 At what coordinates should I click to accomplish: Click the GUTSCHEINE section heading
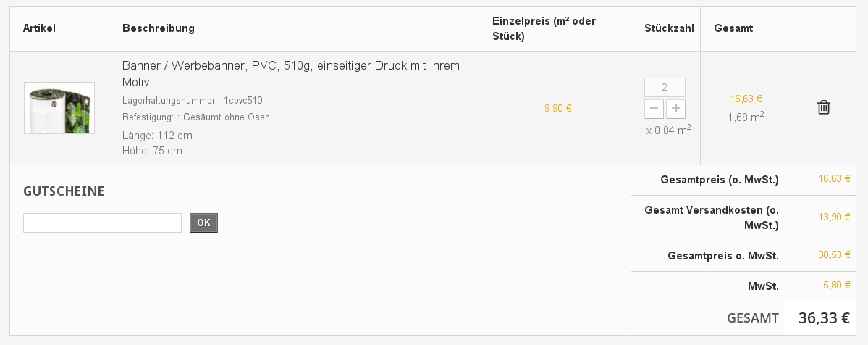click(x=64, y=191)
